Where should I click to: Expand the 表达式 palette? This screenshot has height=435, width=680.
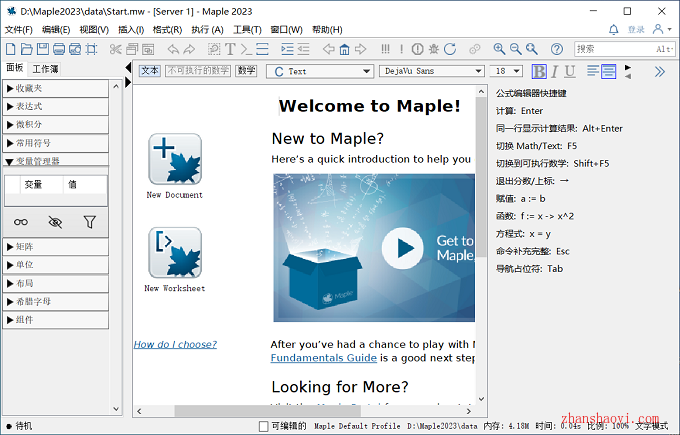click(56, 107)
